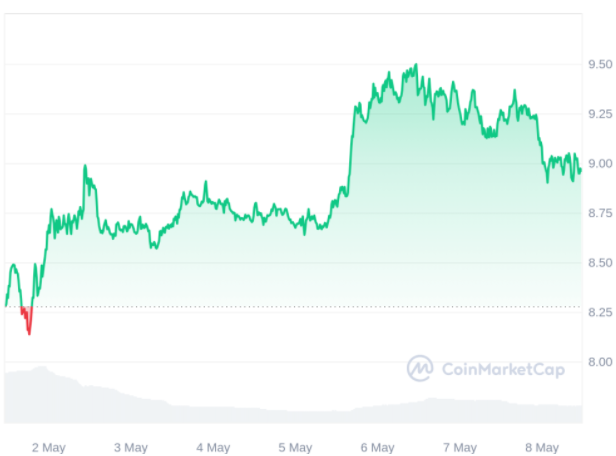Select the 9.25 price axis label

(601, 114)
